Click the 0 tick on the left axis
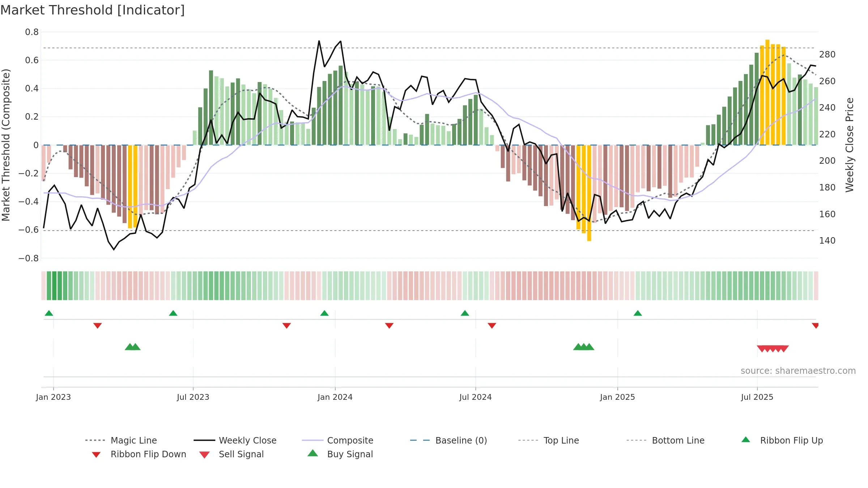The width and height of the screenshot is (868, 488). 36,145
